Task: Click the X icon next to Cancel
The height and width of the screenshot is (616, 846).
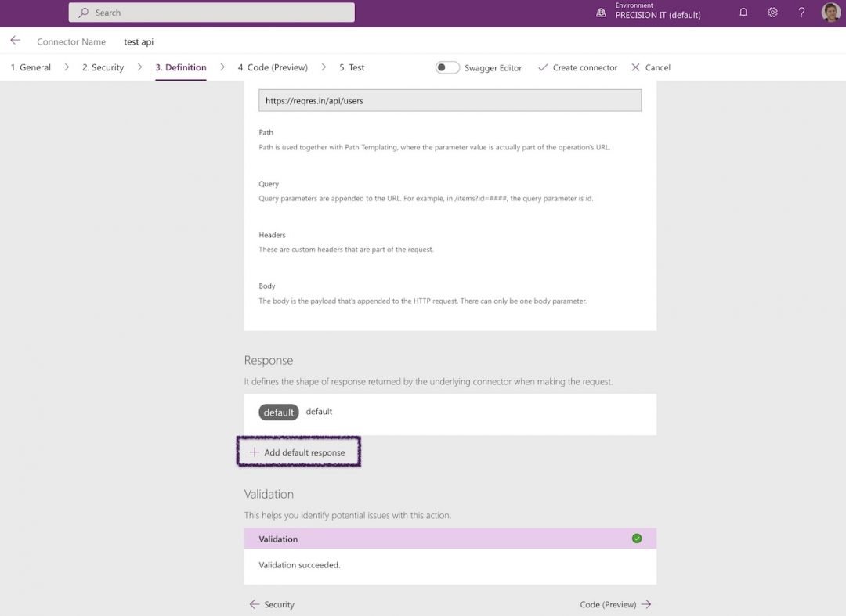Action: [634, 67]
